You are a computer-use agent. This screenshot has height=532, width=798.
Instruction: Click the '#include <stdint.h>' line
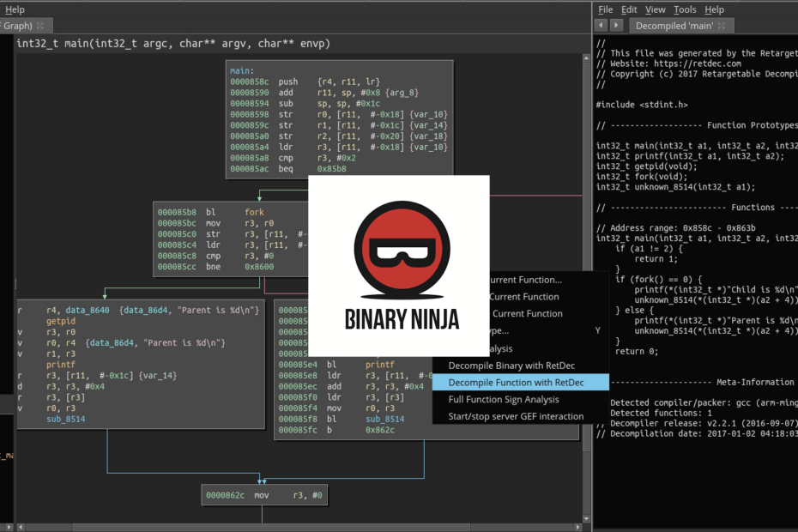pyautogui.click(x=642, y=105)
